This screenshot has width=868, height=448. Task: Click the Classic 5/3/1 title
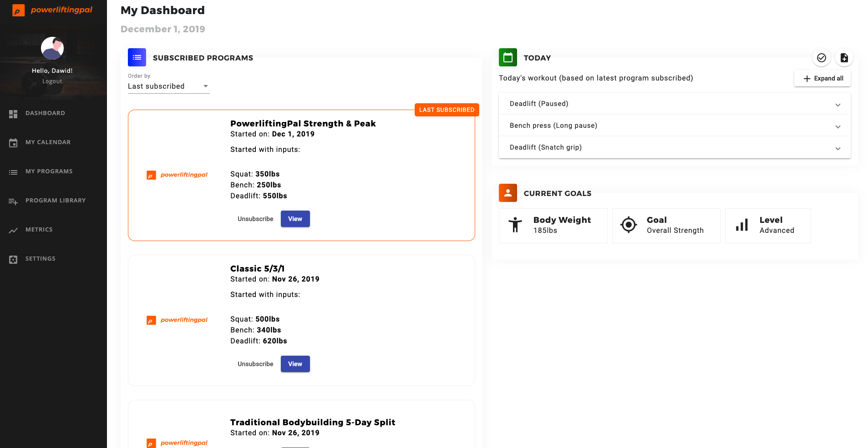point(257,268)
